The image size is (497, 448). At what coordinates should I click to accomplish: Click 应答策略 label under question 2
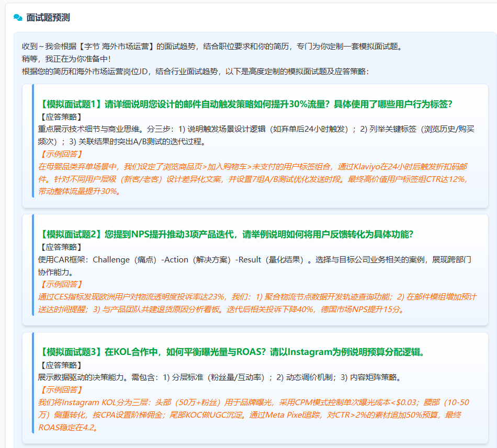[61, 247]
